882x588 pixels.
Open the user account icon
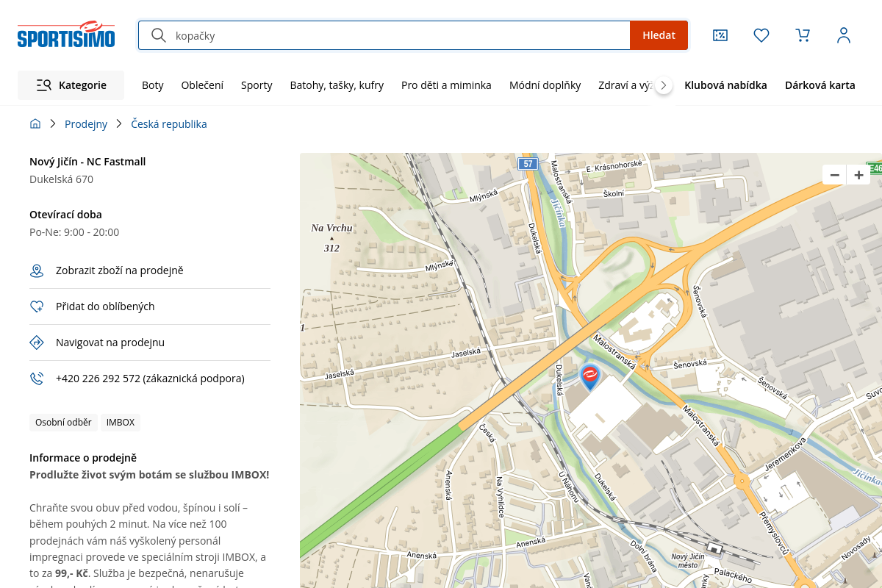[x=844, y=35]
